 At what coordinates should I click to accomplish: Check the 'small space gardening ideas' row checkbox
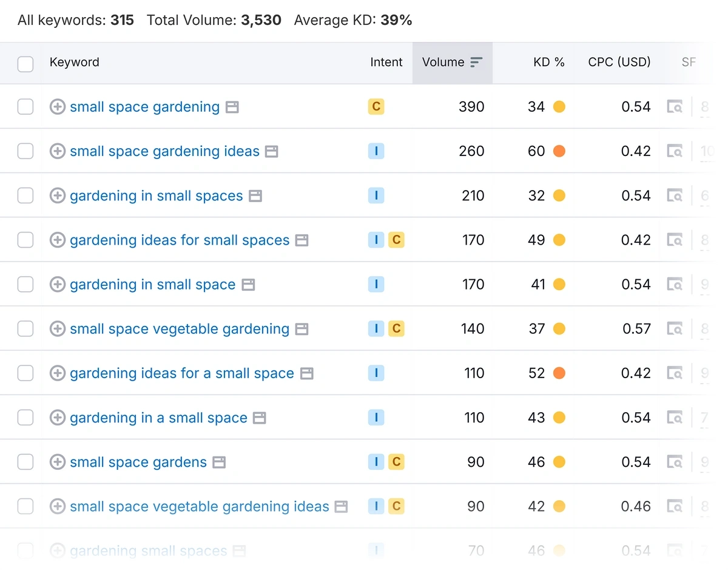25,151
